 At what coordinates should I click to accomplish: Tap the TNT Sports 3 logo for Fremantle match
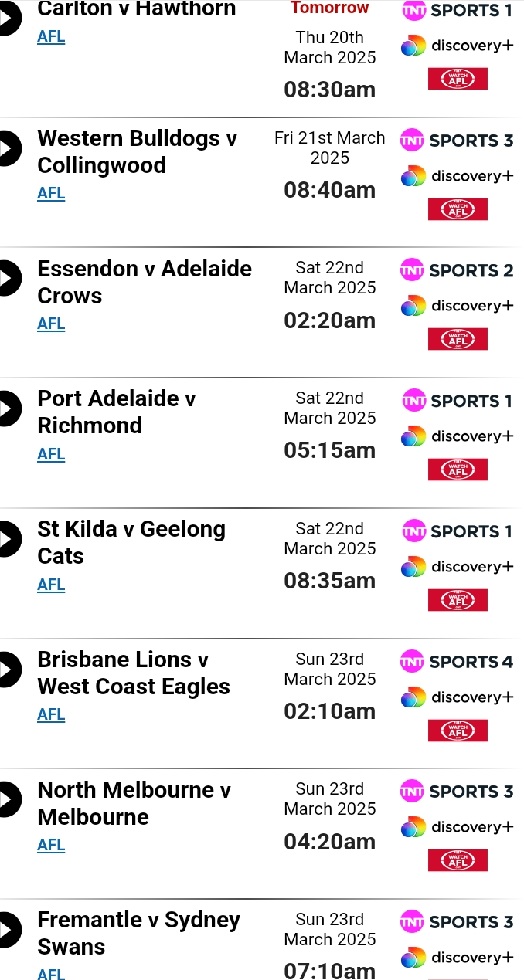tap(456, 922)
